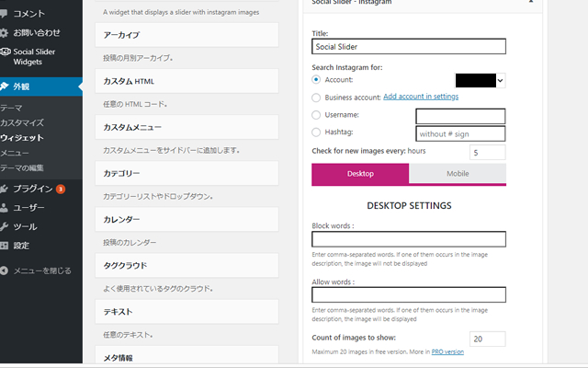Open Social Slider Widgets via its icon

point(6,52)
